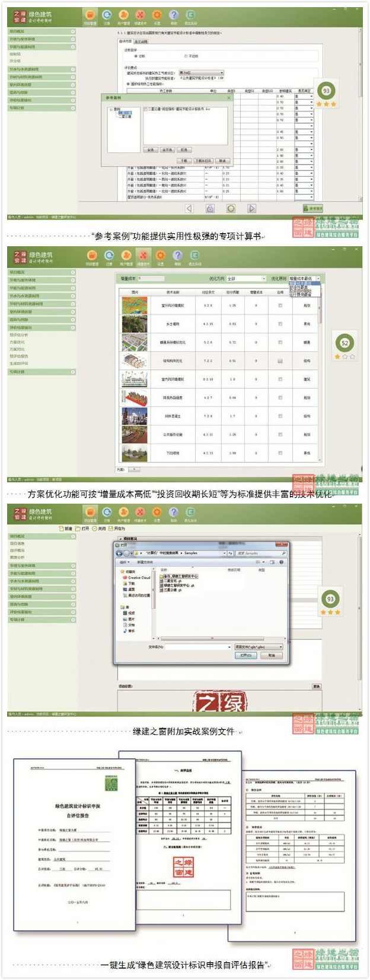The image size is (370, 980).
Task: Open the file type dropdown in Open dialog
Action: click(x=259, y=647)
